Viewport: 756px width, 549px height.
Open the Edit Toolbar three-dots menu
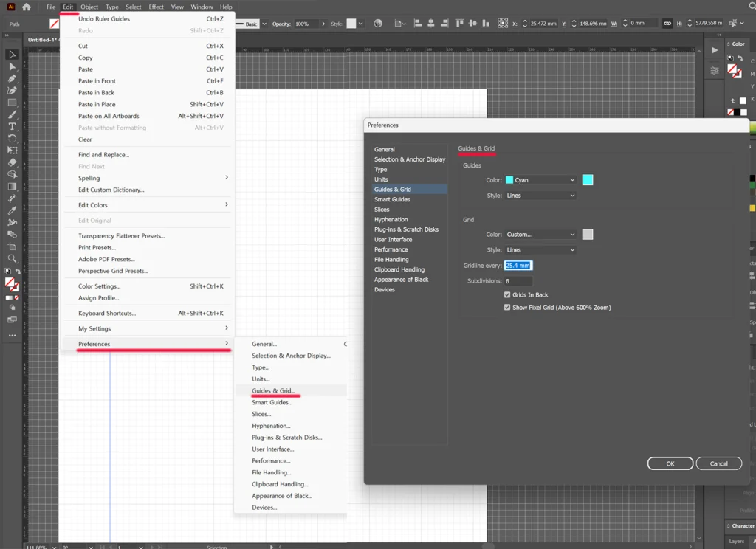pos(12,336)
